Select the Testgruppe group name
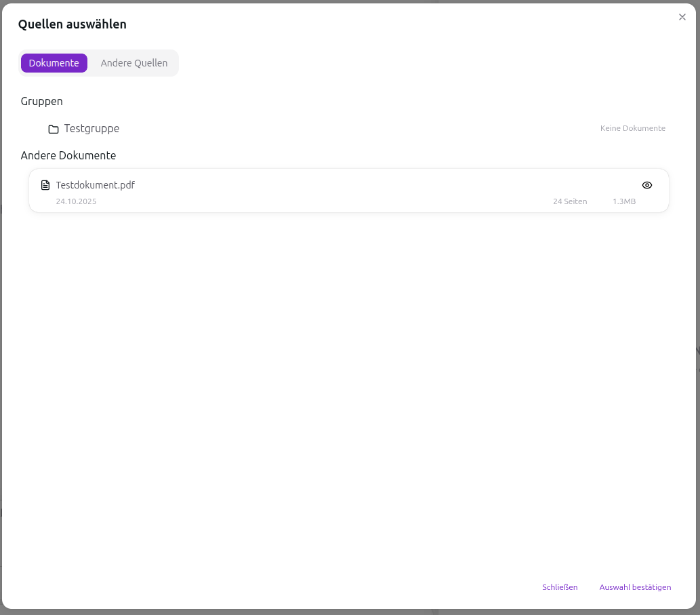 tap(91, 129)
